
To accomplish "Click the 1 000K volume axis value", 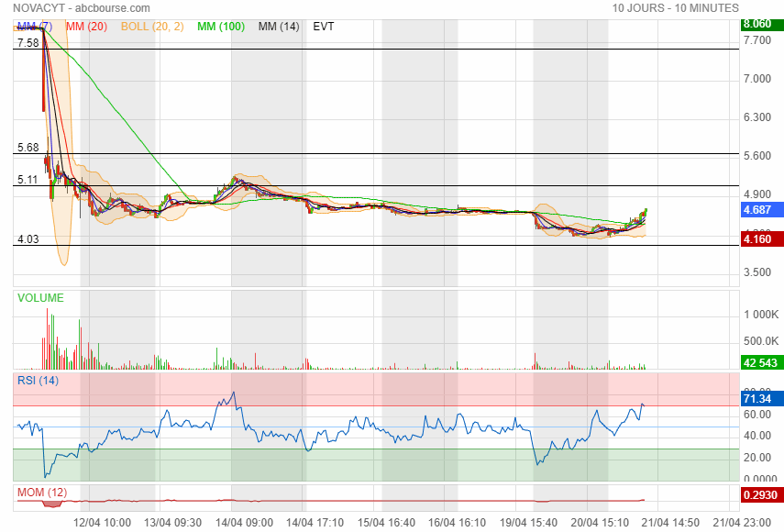I will click(761, 315).
